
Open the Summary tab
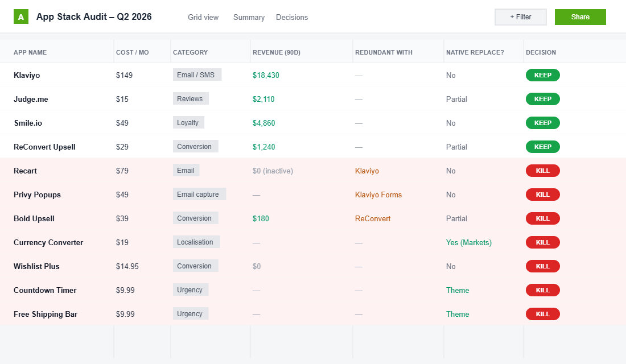point(249,17)
